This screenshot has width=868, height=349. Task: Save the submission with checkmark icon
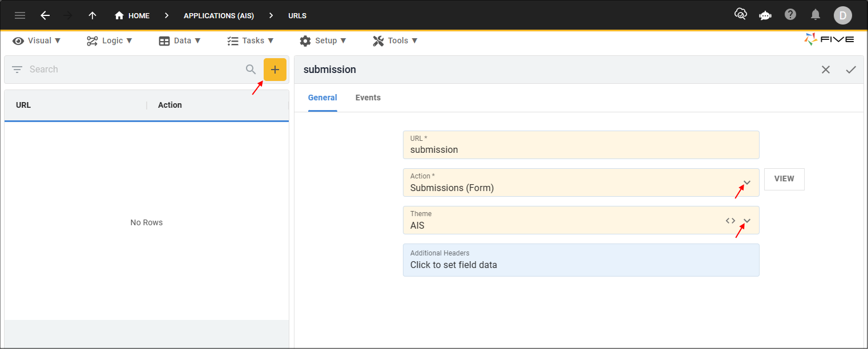[x=851, y=70]
